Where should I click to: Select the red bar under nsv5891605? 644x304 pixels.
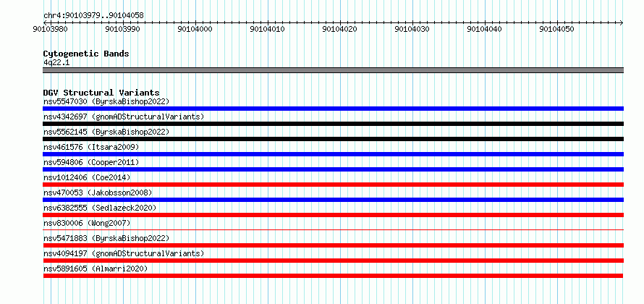pos(333,276)
